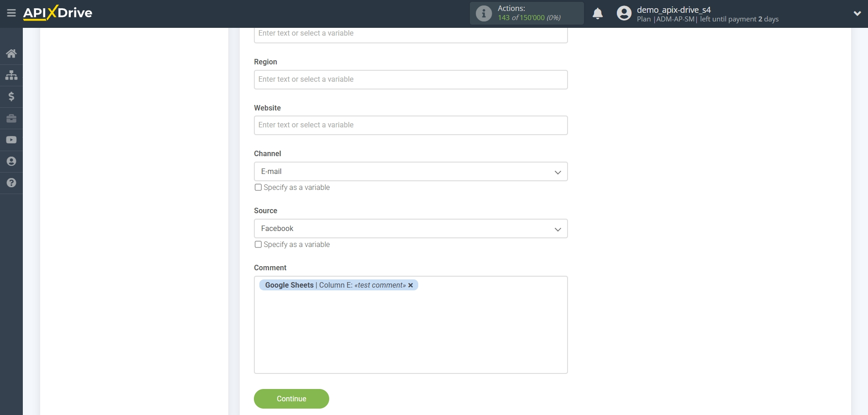The height and width of the screenshot is (415, 868).
Task: Click into the Region input field
Action: point(410,79)
